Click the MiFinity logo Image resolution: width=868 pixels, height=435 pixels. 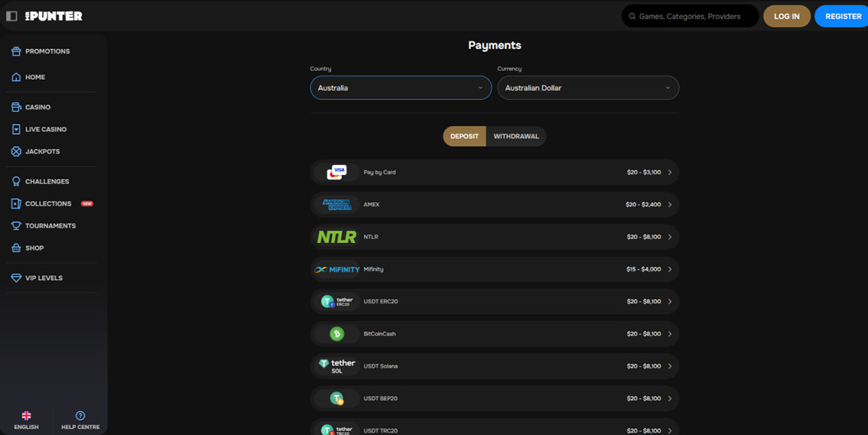pyautogui.click(x=337, y=269)
